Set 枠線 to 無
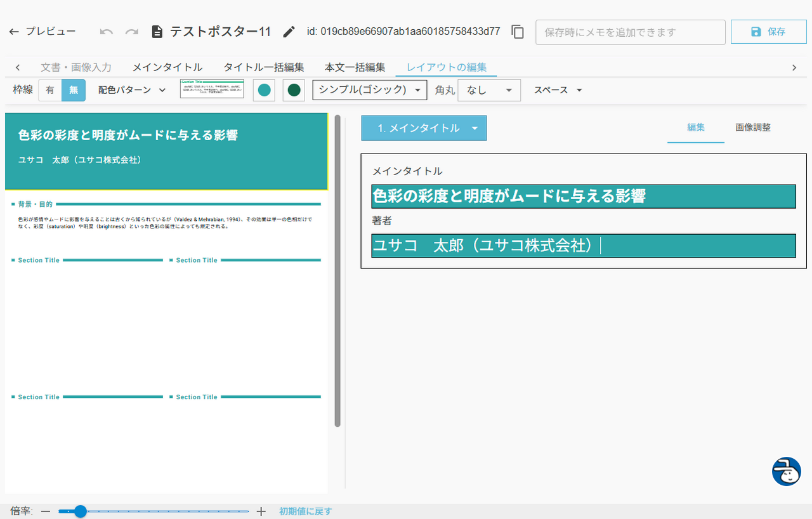812x519 pixels. (74, 90)
